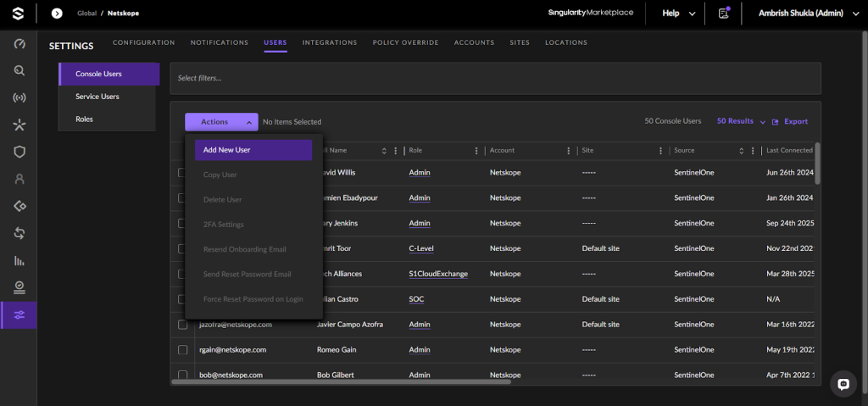Choose Add New User from Actions menu
This screenshot has height=406, width=868.
point(253,149)
